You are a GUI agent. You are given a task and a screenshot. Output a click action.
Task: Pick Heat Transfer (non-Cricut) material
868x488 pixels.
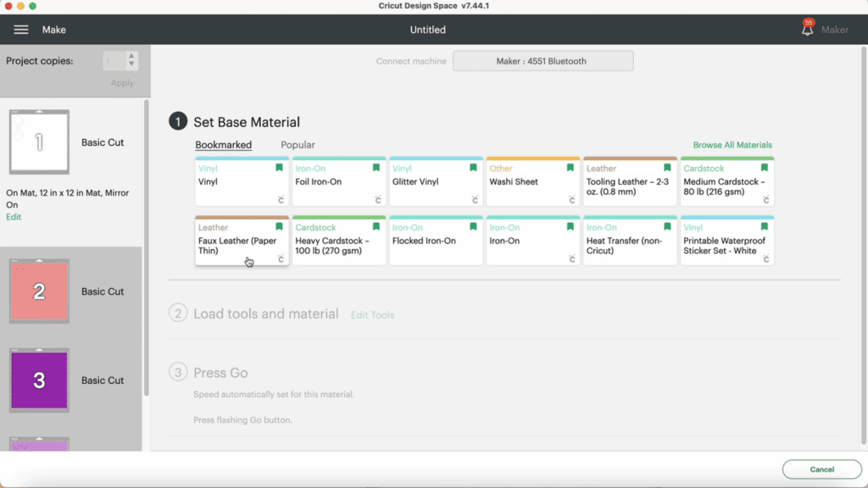pos(630,241)
